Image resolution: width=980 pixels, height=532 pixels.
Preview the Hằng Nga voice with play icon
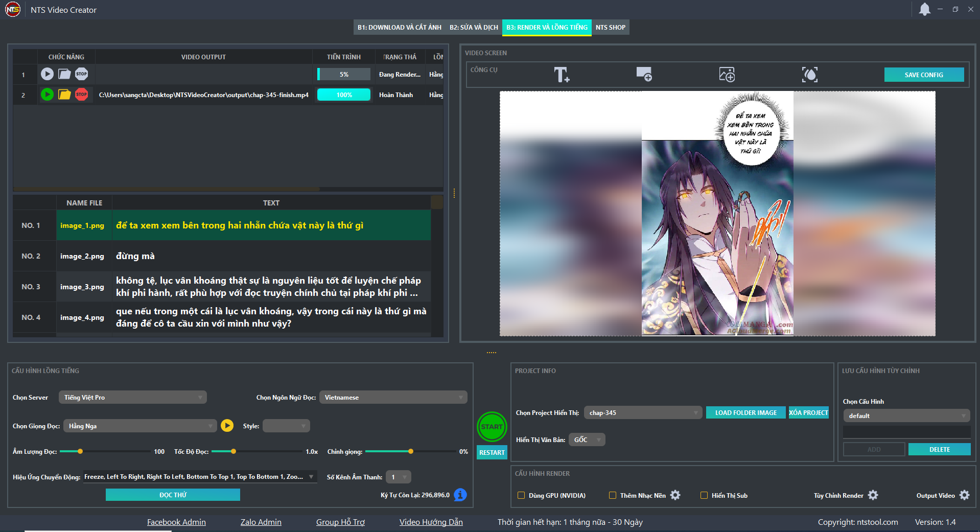226,425
